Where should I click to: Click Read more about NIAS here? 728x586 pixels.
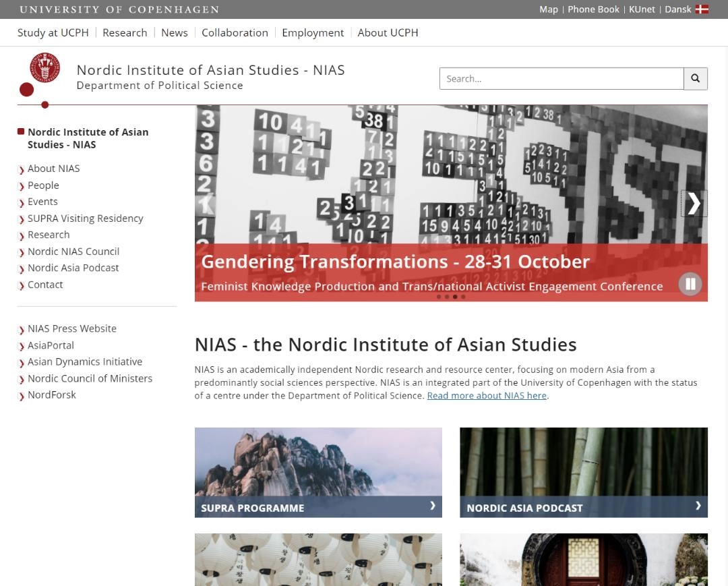[487, 396]
